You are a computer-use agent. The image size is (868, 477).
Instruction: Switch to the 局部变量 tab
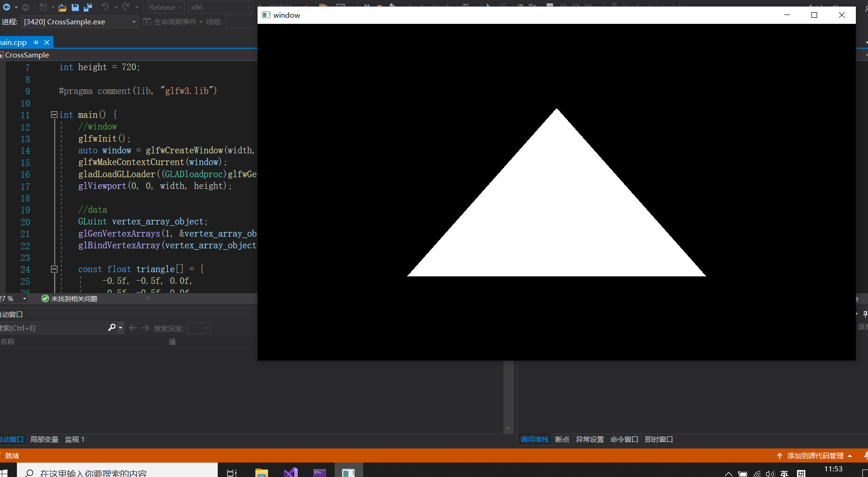click(x=44, y=440)
